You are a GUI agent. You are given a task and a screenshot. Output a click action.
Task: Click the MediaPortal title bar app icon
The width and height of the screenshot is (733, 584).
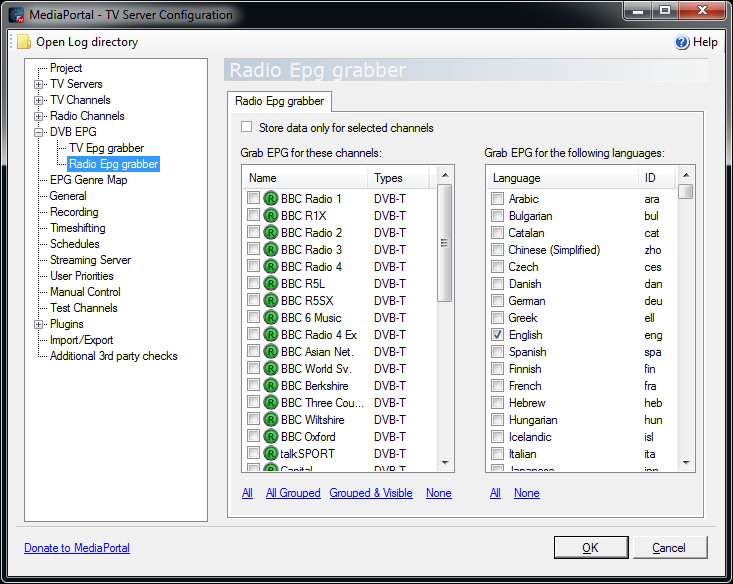(16, 15)
